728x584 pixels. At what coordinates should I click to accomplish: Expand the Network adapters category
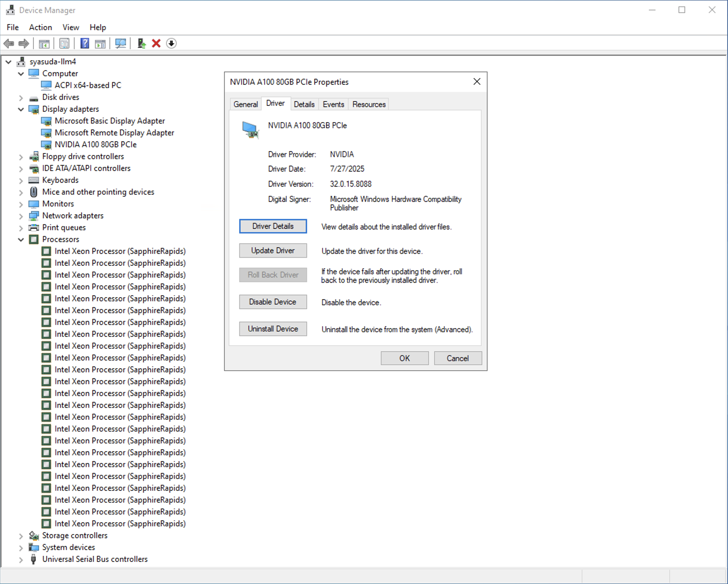(21, 216)
